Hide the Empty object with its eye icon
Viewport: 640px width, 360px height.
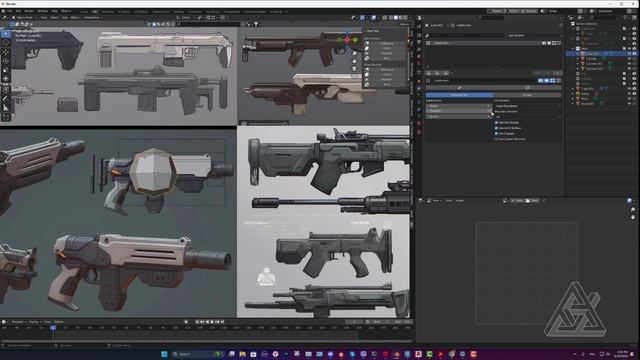[629, 93]
